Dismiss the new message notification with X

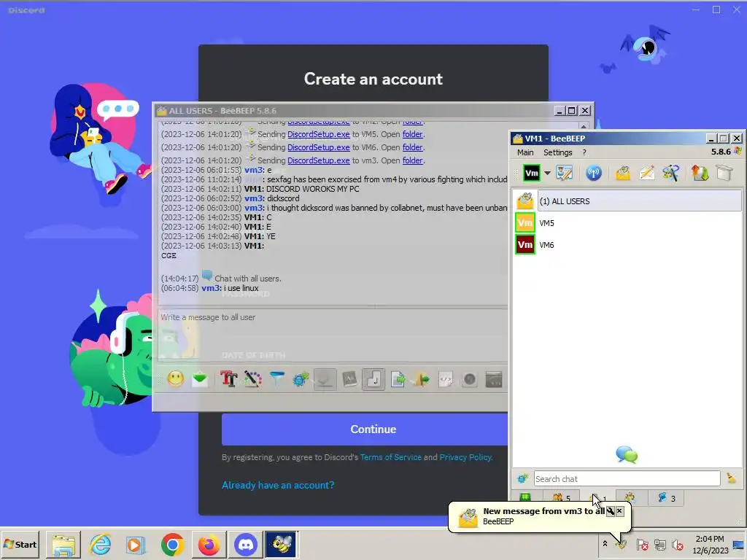(x=619, y=511)
